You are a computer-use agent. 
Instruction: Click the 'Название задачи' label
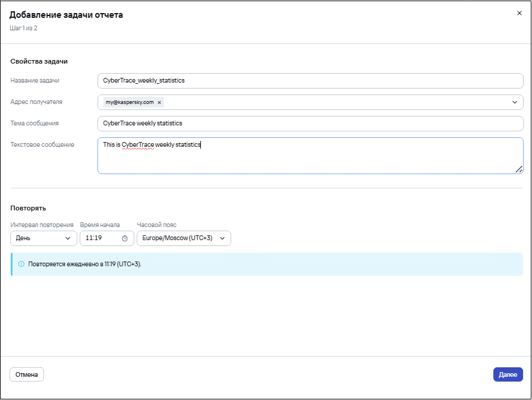35,81
